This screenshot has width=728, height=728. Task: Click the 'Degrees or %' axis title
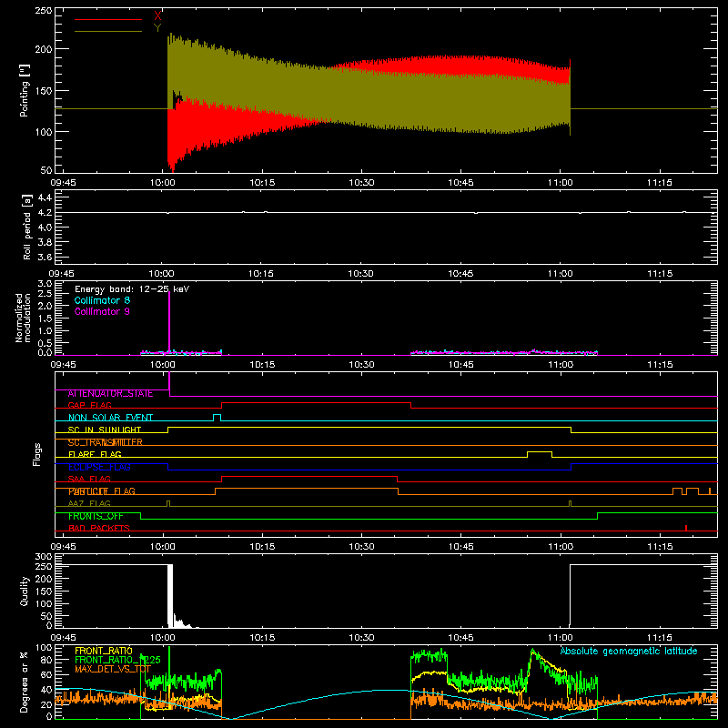pyautogui.click(x=25, y=682)
